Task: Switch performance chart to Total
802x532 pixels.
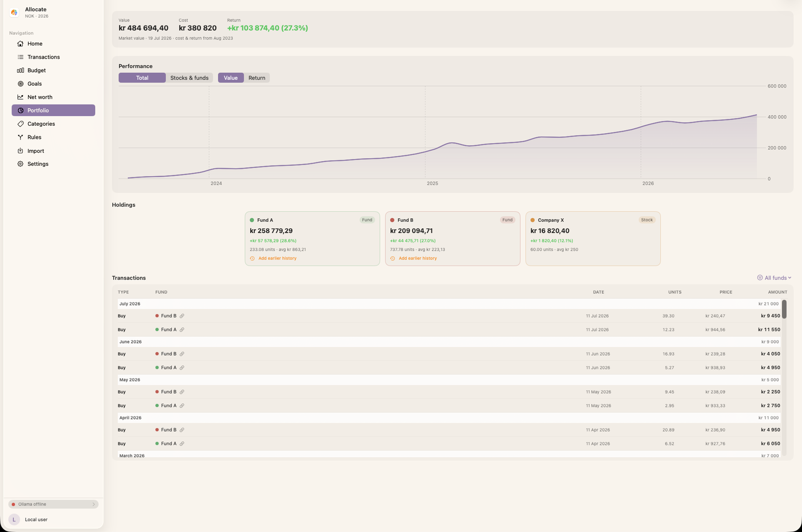Action: coord(142,78)
